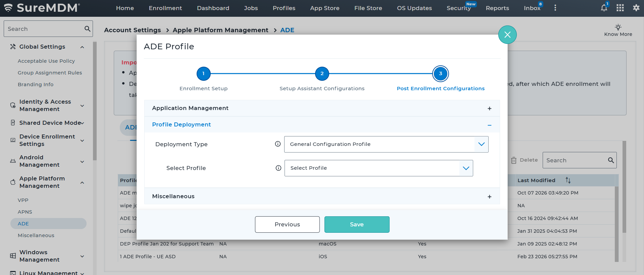Open the settings gear icon
Image resolution: width=644 pixels, height=275 pixels.
tap(636, 8)
